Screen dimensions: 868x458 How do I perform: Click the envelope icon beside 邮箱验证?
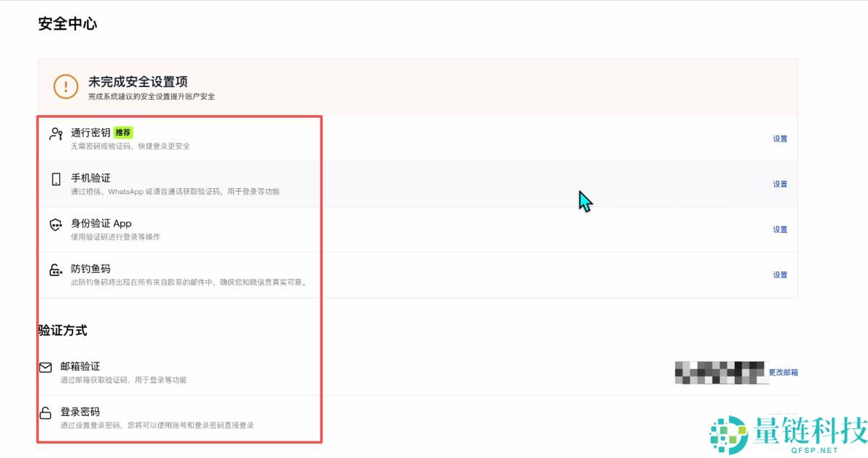point(46,368)
